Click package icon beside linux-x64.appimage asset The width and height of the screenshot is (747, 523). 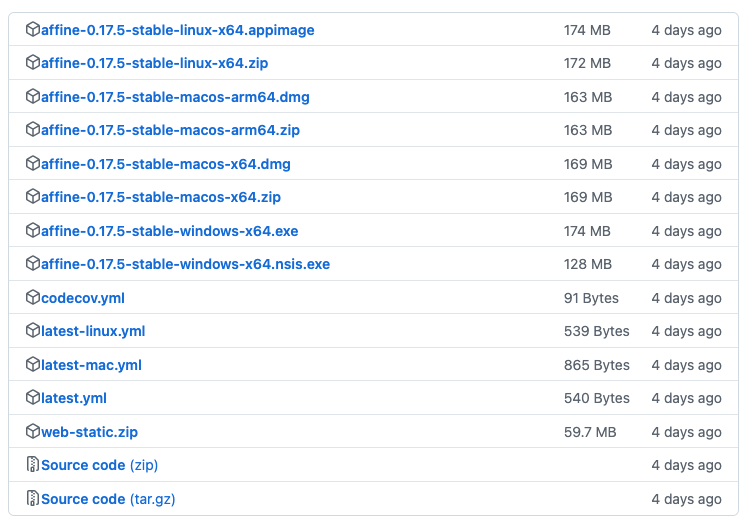(32, 30)
